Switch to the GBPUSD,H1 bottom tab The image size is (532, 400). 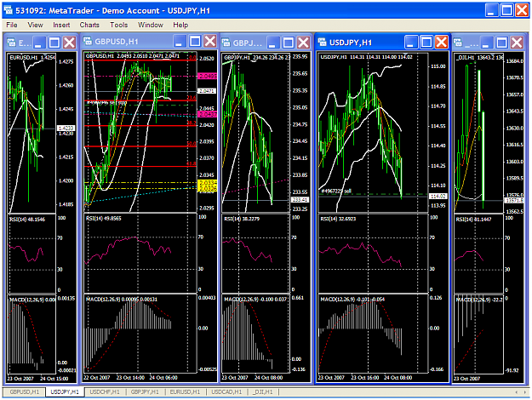[x=25, y=391]
